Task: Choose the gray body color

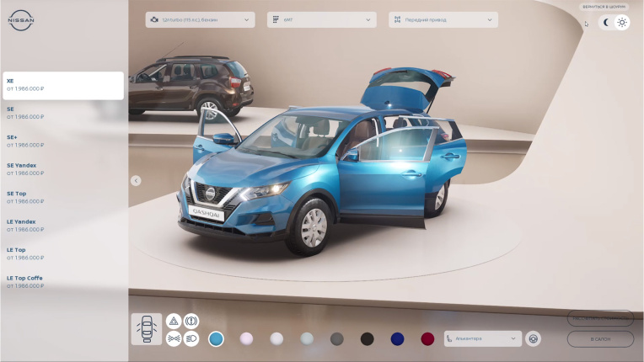Action: click(x=337, y=339)
